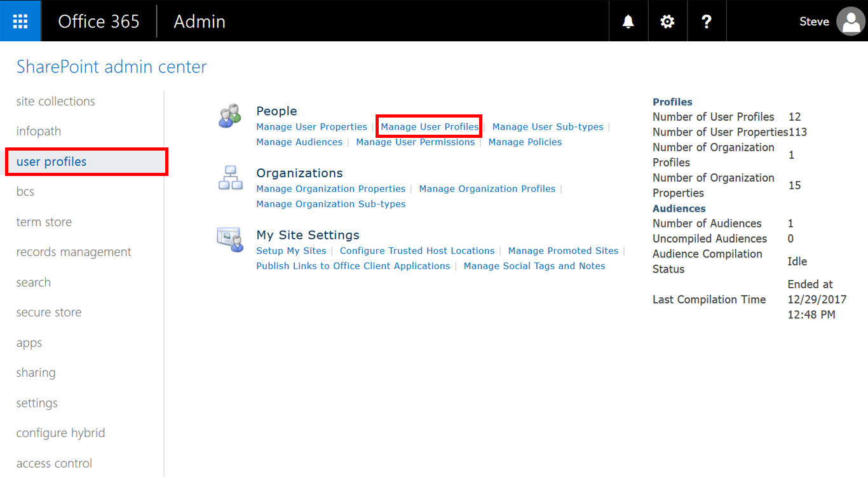This screenshot has width=868, height=488.
Task: Open the settings gear icon
Action: 667,22
